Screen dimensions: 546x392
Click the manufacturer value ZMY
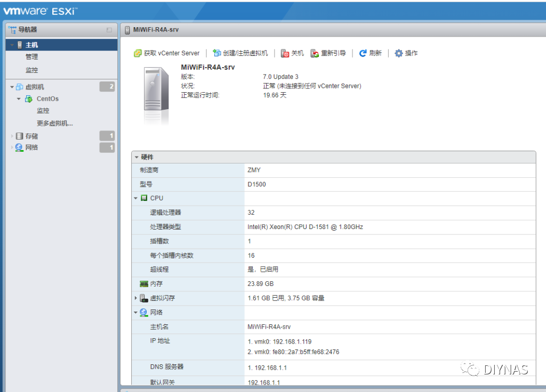click(254, 170)
